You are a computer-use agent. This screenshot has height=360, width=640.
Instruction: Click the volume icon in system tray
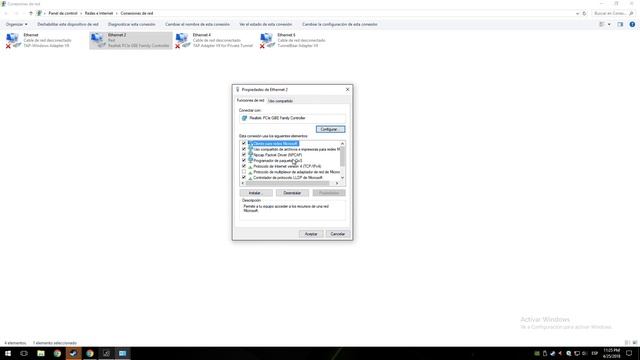(x=584, y=353)
